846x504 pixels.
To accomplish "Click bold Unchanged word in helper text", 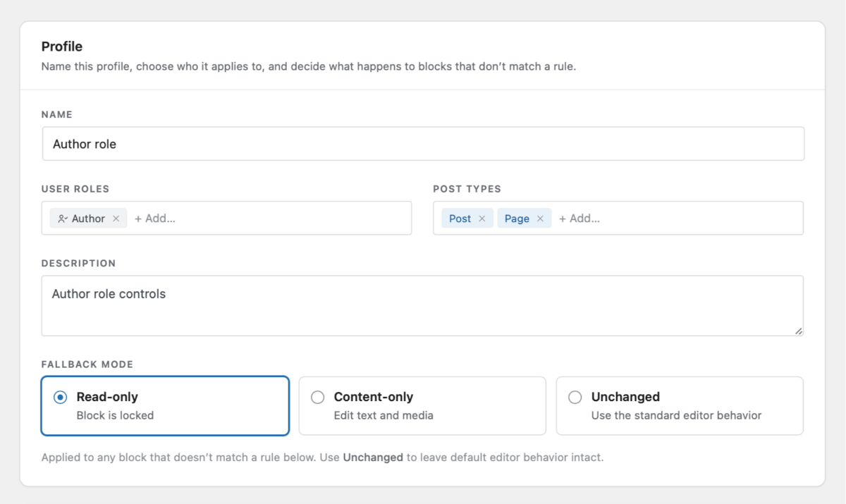I will 373,457.
